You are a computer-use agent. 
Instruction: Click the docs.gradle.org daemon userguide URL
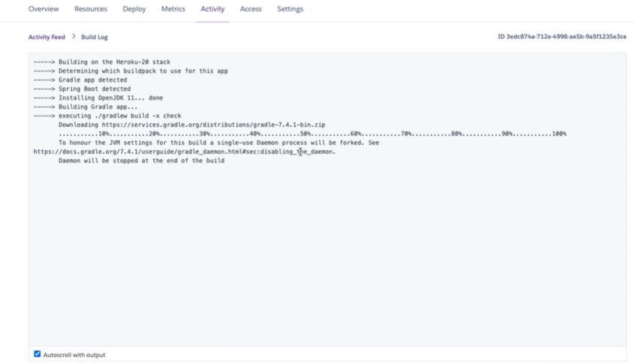(184, 152)
